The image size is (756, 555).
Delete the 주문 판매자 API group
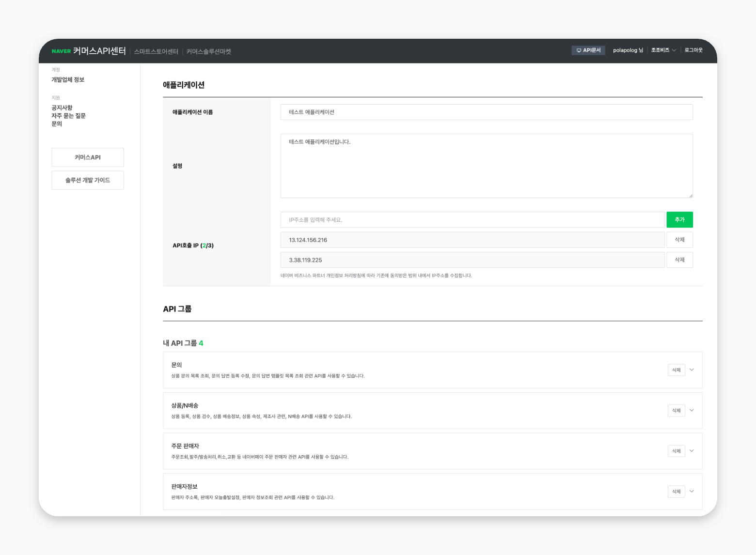pos(677,451)
